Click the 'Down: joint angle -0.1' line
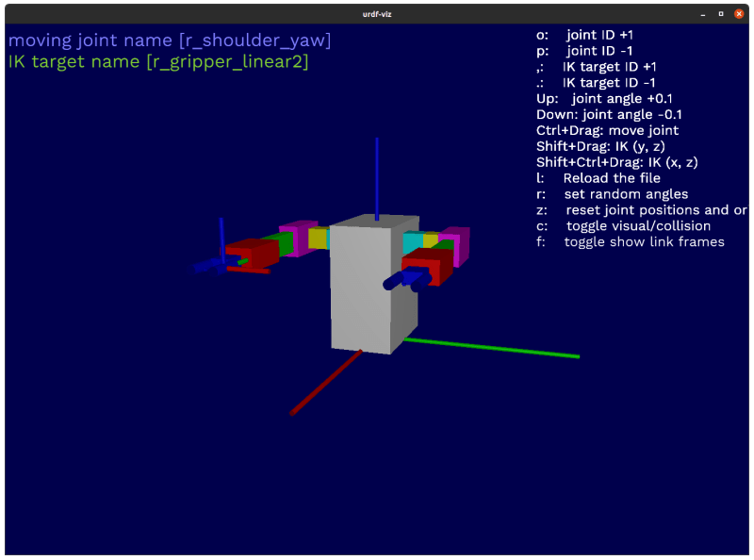This screenshot has width=754, height=560. coord(609,114)
